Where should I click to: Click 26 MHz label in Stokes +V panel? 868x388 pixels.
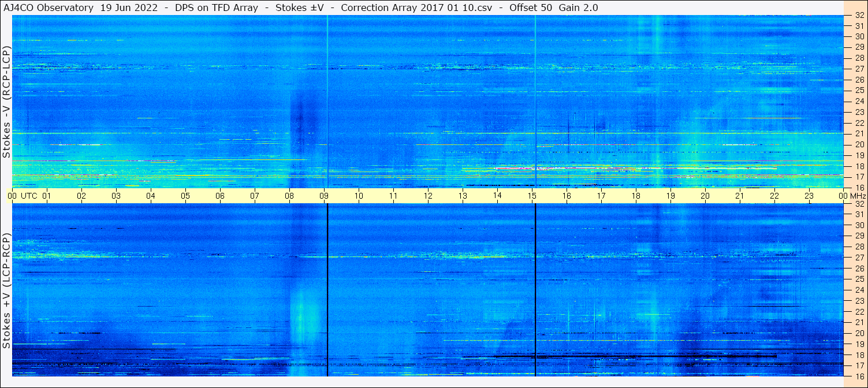[x=859, y=268]
